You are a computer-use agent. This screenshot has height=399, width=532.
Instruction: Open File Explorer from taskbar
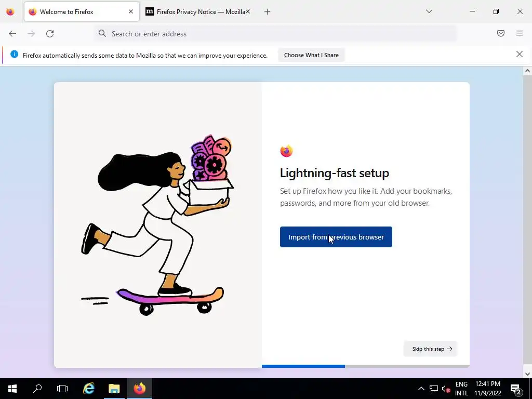point(114,389)
